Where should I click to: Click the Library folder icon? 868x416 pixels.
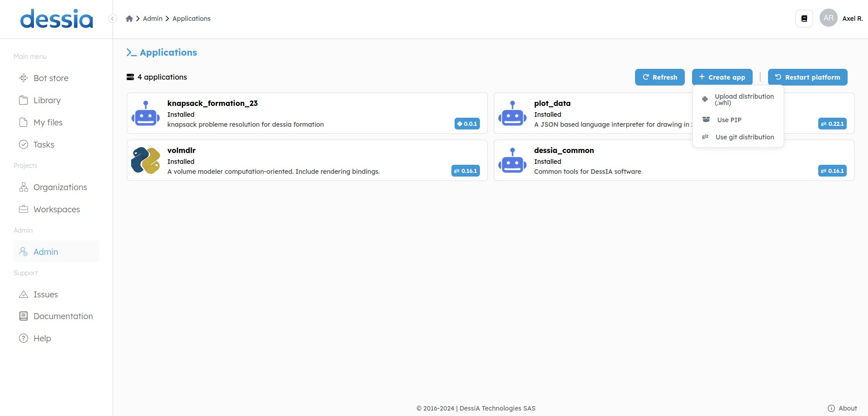coord(24,100)
